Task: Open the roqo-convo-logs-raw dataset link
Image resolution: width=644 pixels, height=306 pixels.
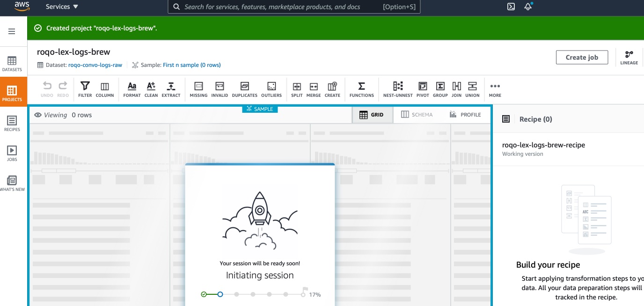Action: point(95,65)
